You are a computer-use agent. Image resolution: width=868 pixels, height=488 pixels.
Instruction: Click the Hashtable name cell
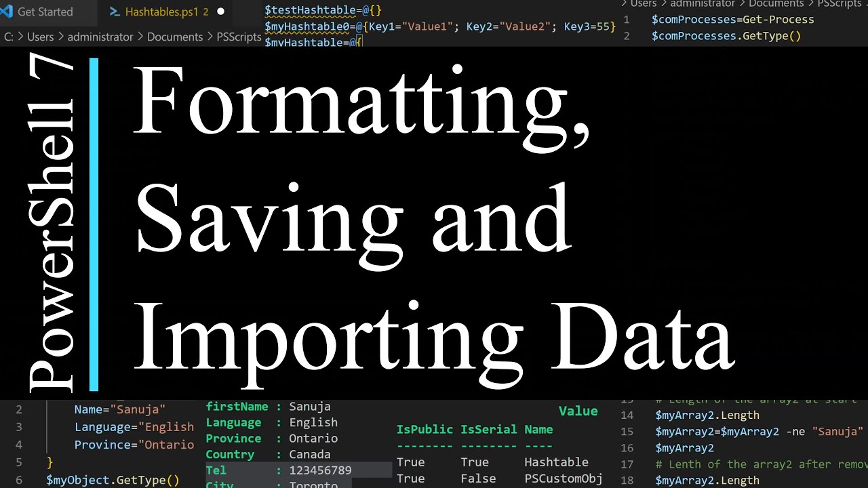557,462
